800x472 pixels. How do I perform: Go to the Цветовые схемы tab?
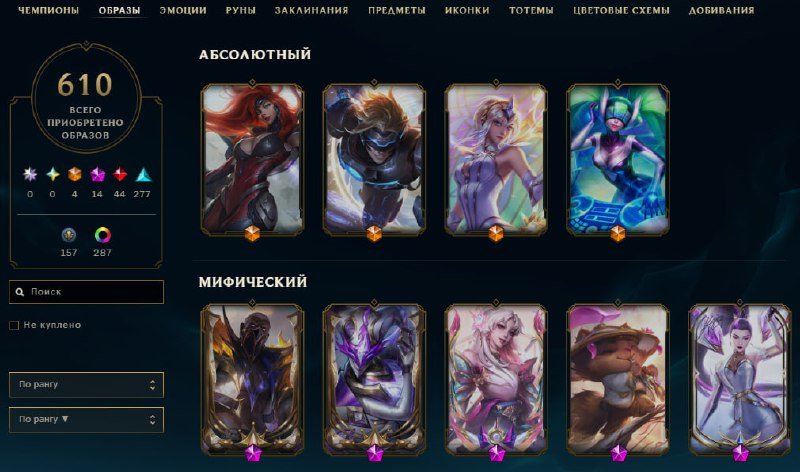(x=621, y=10)
